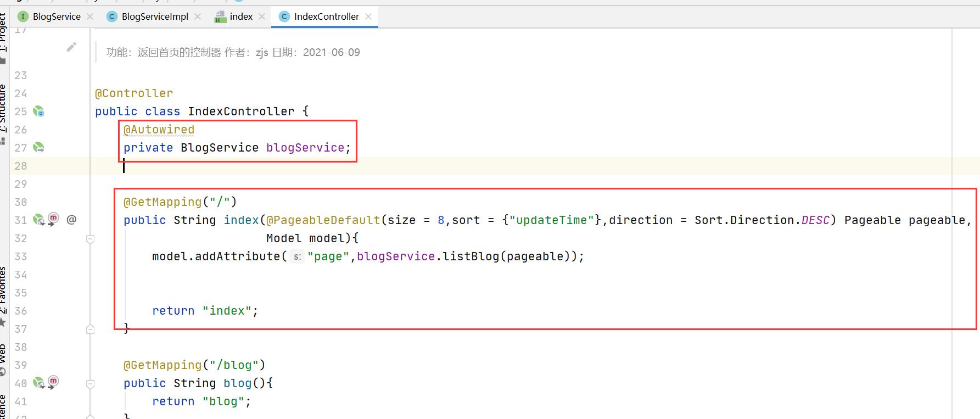Click the Spring bean gutter icon on line 25
The image size is (980, 419).
(x=38, y=111)
